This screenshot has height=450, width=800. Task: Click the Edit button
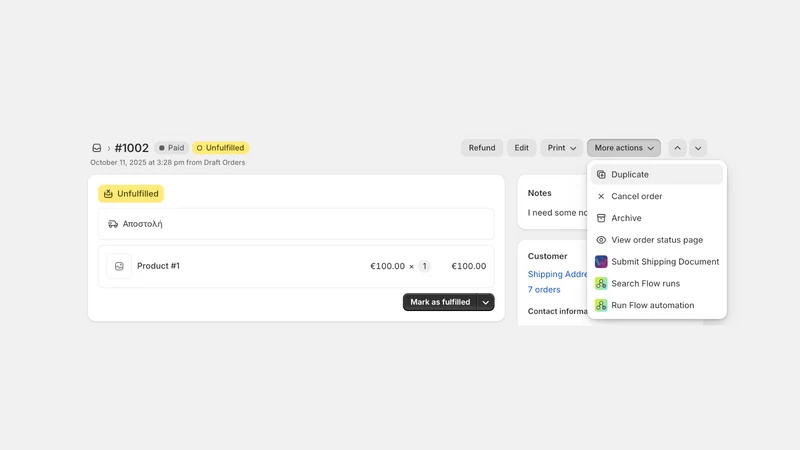tap(521, 148)
